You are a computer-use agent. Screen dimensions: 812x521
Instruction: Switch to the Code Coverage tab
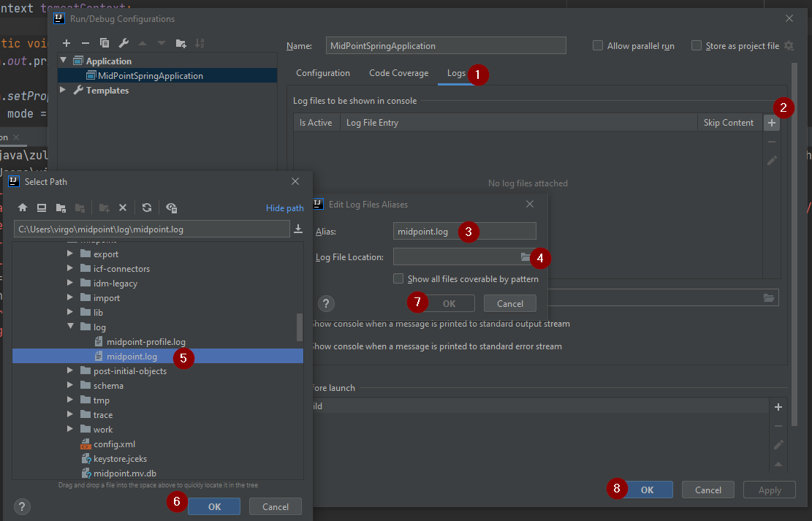tap(398, 73)
